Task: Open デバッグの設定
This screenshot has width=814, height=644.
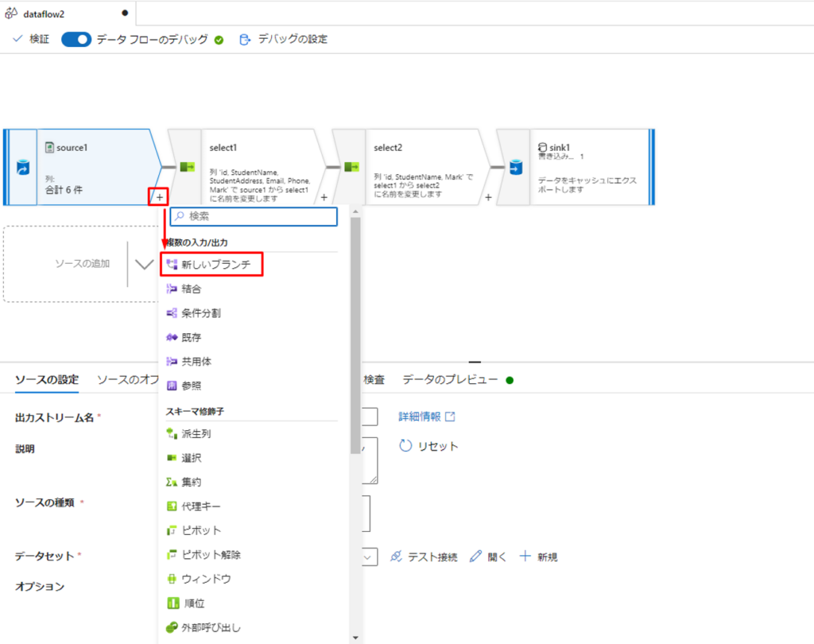Action: (284, 39)
